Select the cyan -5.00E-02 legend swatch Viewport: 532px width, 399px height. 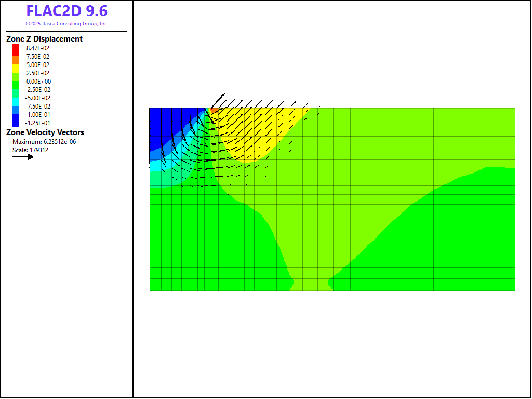[x=16, y=98]
